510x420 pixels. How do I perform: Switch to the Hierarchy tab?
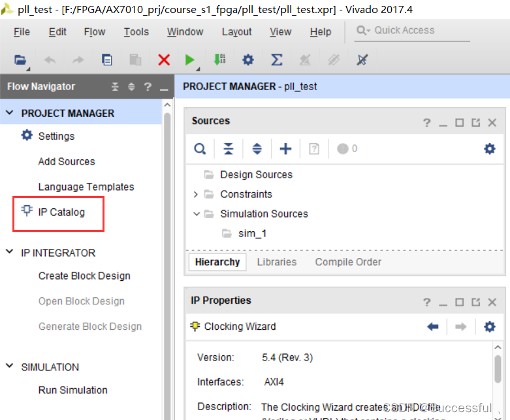[217, 262]
